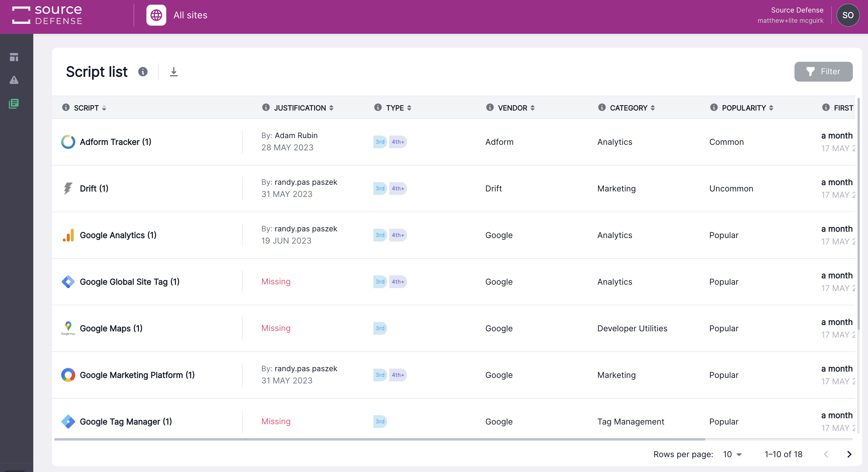Click the Google Tag Manager diamond icon
This screenshot has height=472, width=868.
click(x=68, y=422)
